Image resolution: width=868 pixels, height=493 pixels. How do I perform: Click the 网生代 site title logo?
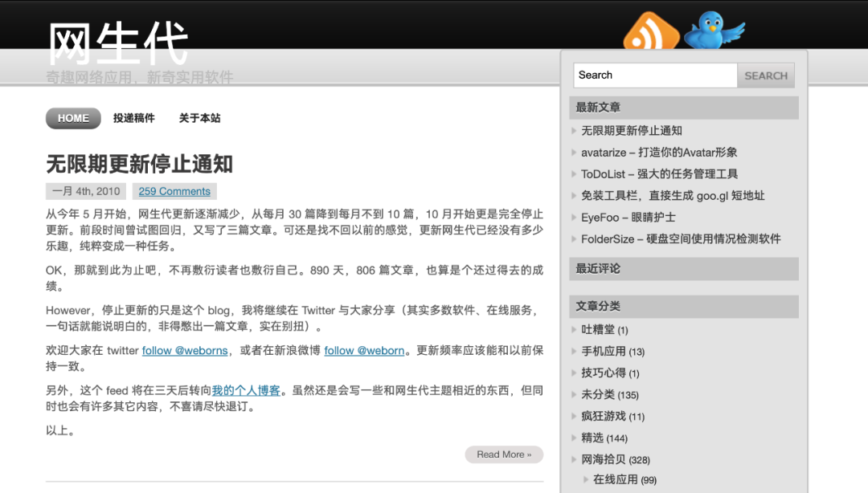[x=118, y=43]
